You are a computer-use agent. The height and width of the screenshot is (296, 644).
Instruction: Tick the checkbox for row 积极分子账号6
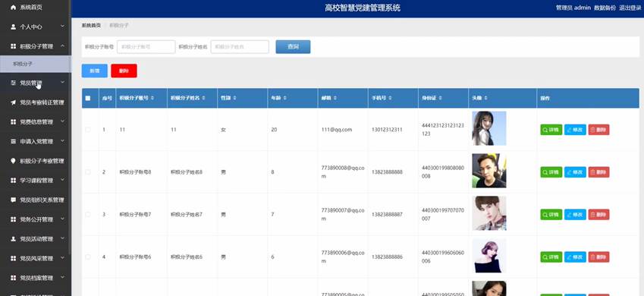pyautogui.click(x=88, y=257)
